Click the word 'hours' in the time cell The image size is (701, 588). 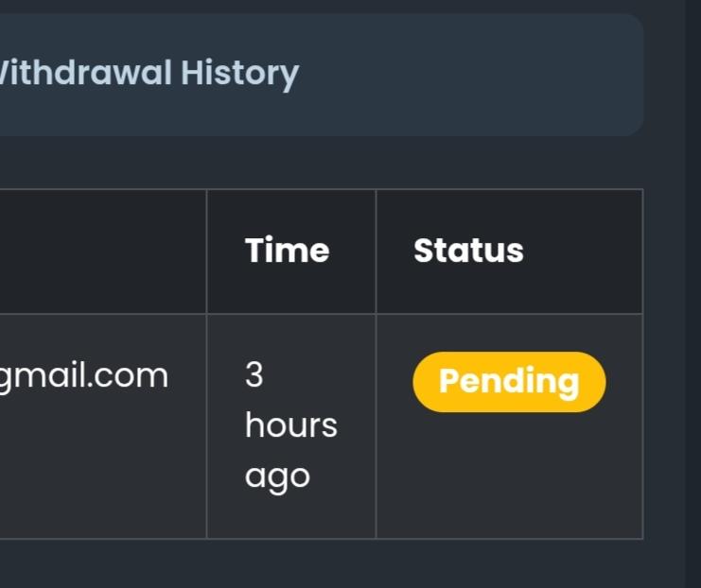pyautogui.click(x=290, y=425)
